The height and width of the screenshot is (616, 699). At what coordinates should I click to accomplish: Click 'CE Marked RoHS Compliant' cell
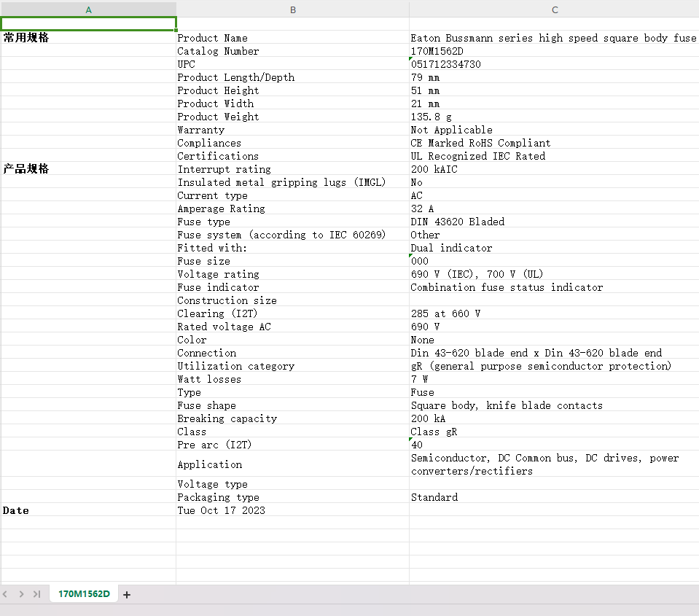(554, 143)
